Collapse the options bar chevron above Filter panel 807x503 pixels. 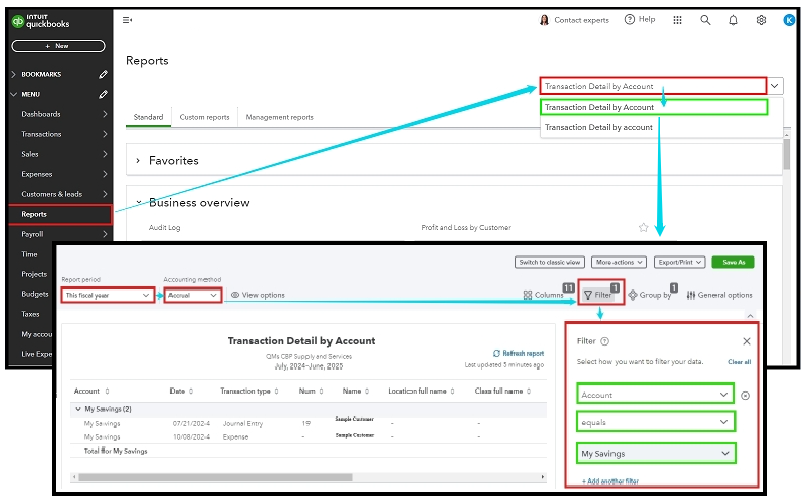pyautogui.click(x=750, y=316)
